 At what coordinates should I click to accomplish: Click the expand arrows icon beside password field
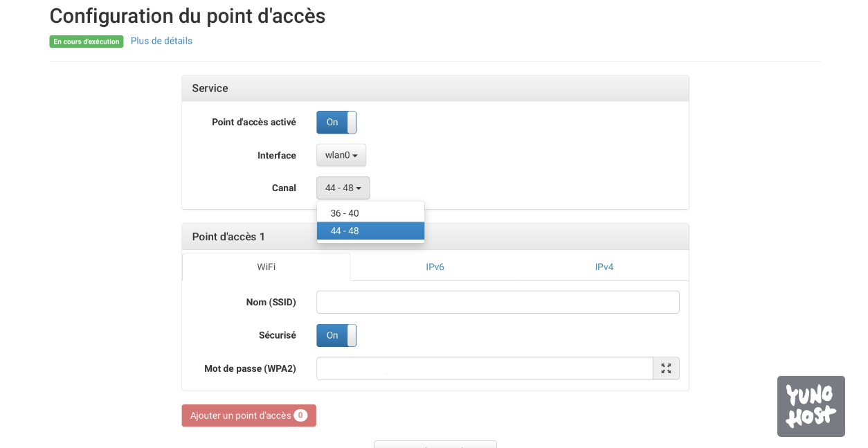(666, 368)
